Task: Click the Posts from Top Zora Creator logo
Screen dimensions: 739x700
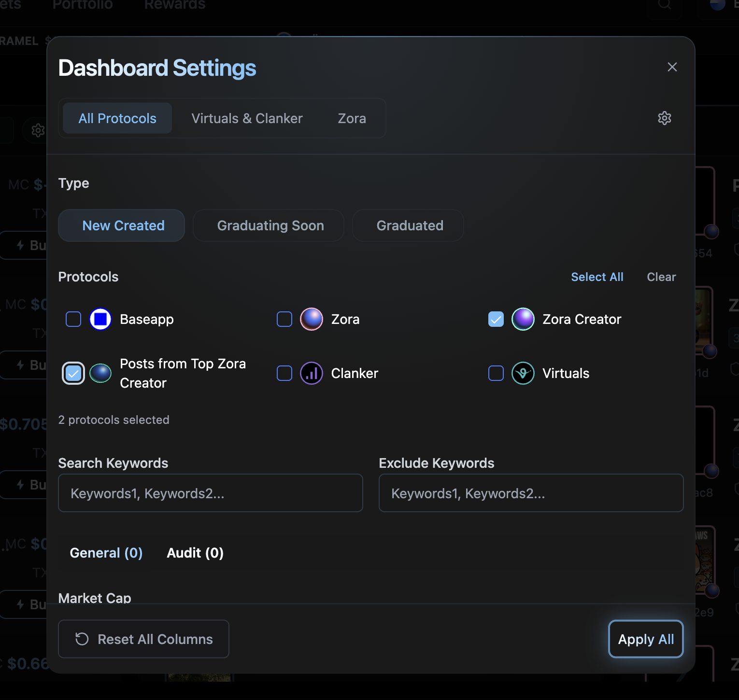Action: coord(100,373)
